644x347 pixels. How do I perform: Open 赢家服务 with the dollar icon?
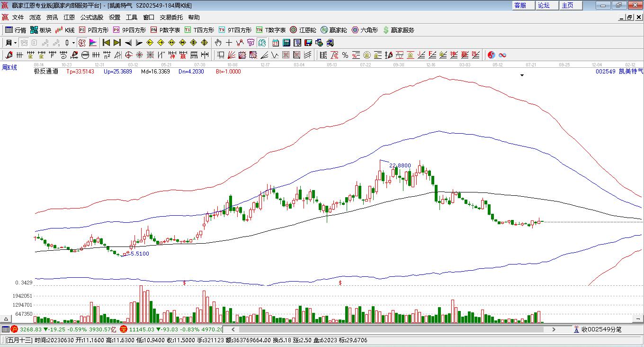click(398, 30)
